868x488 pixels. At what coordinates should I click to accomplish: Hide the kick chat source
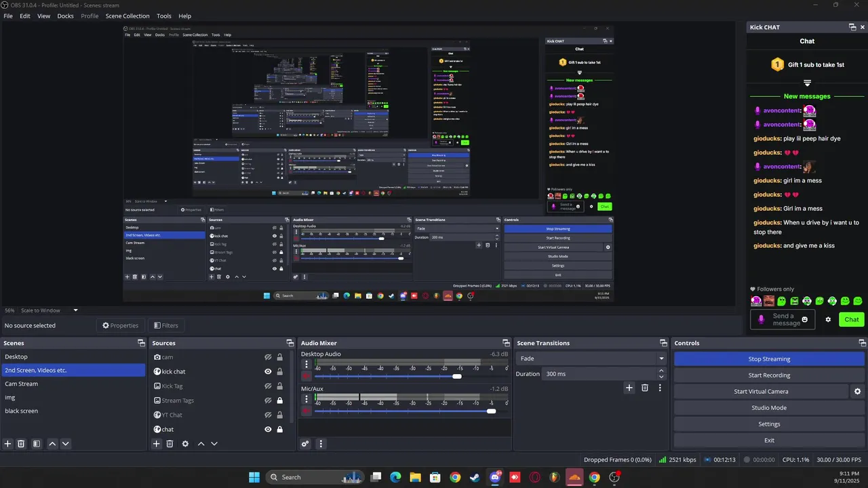tap(268, 371)
